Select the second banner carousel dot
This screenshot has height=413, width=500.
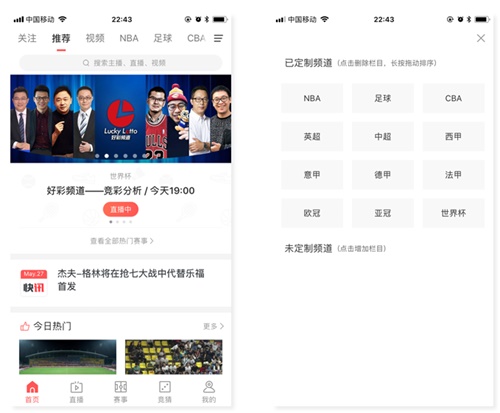tap(107, 156)
